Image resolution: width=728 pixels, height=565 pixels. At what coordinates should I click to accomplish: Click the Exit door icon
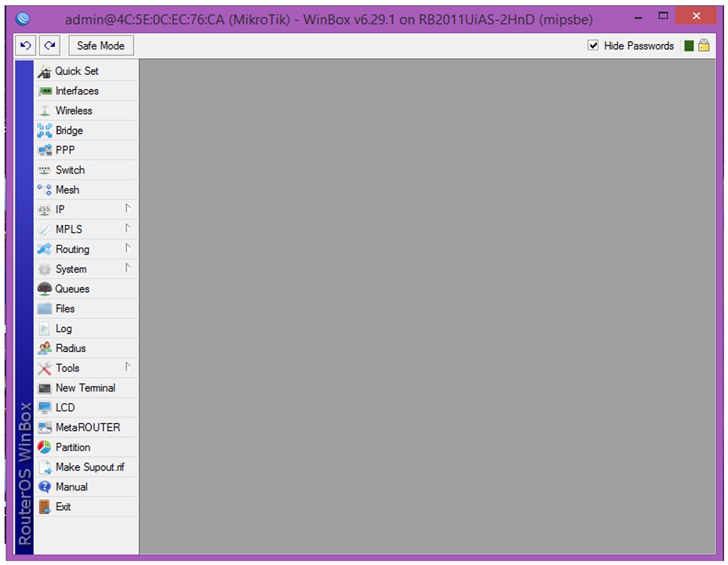coord(45,506)
